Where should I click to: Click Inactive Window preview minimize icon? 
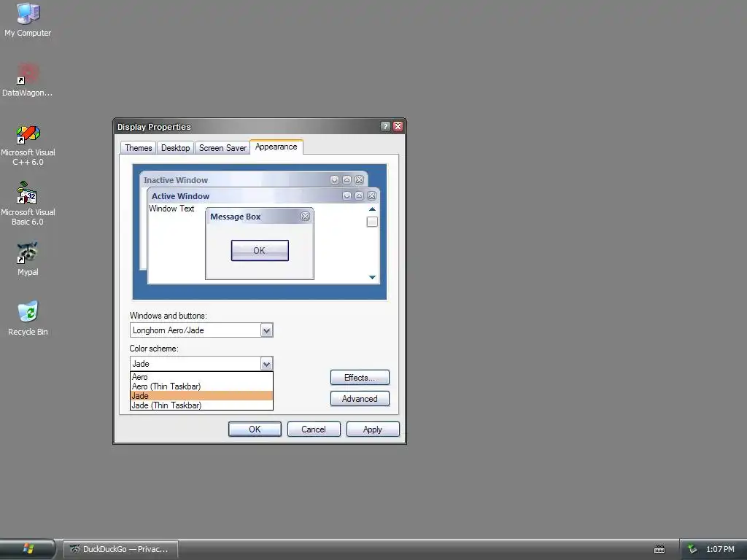334,179
